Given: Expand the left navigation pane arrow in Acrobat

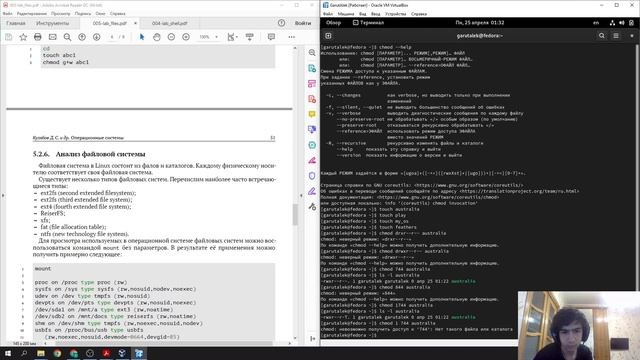Looking at the screenshot, I should click(2, 196).
